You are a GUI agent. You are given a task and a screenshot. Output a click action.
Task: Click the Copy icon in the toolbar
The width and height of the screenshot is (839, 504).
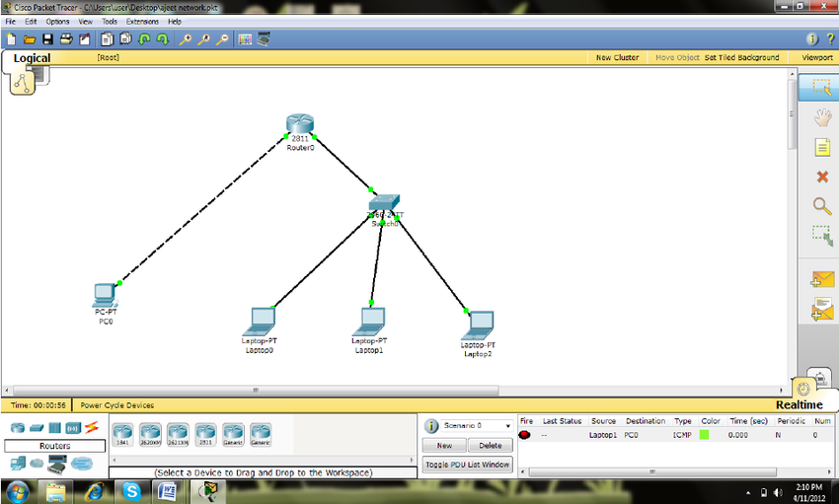tap(107, 39)
